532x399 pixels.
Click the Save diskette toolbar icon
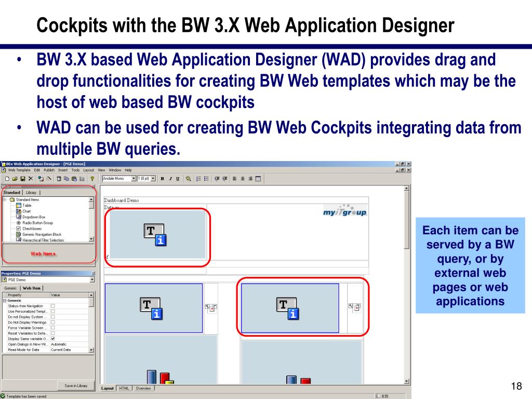[x=23, y=179]
